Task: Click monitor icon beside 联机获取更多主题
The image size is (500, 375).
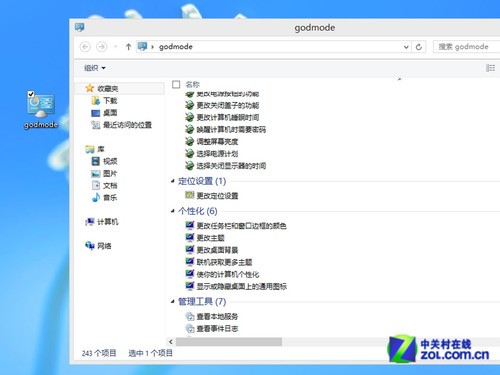Action: 190,262
